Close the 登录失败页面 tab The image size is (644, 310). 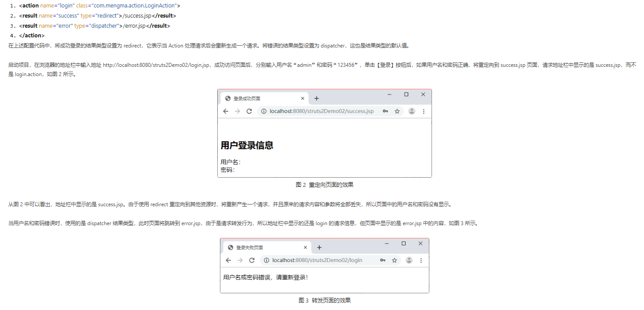[305, 248]
